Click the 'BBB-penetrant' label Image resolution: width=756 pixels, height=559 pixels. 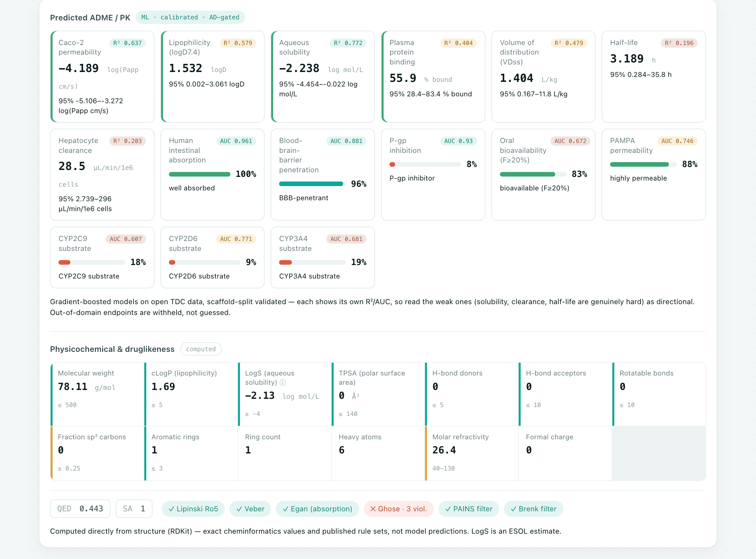click(304, 198)
